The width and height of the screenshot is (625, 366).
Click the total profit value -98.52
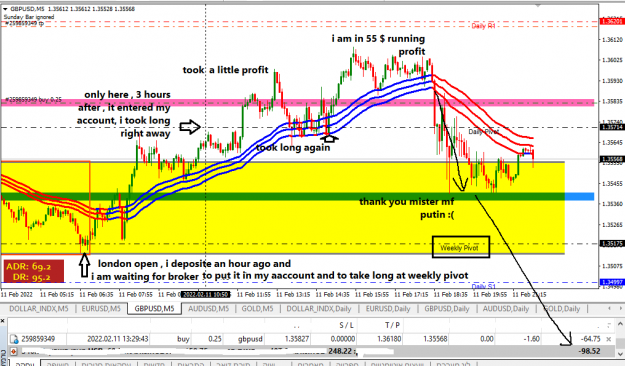click(x=590, y=351)
